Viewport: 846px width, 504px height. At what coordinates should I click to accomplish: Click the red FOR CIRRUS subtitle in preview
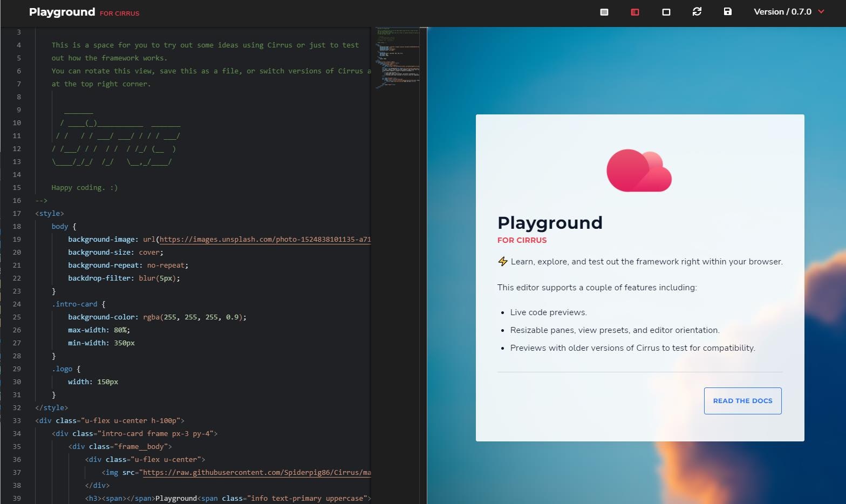click(x=522, y=240)
